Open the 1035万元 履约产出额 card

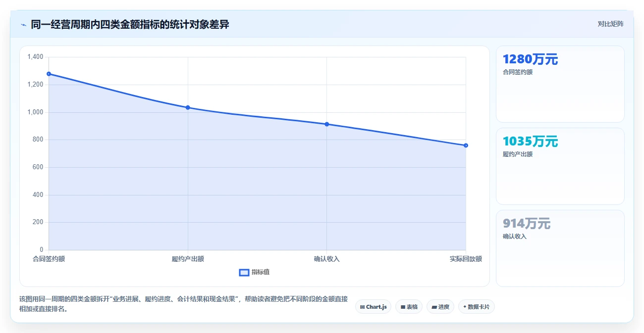pos(560,166)
